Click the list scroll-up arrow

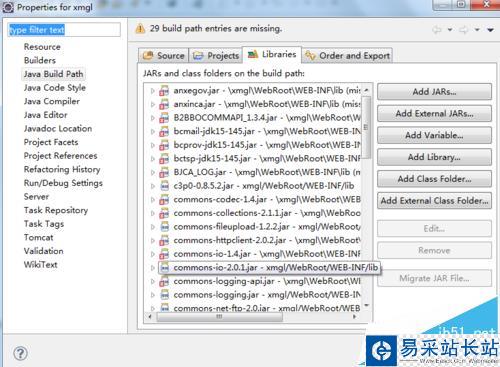[x=366, y=90]
